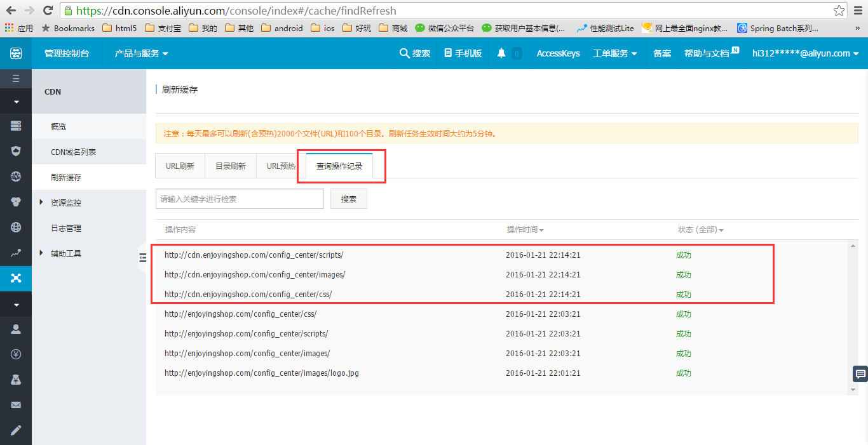Open the html5 bookmark folder
This screenshot has height=445, width=868.
[x=119, y=28]
